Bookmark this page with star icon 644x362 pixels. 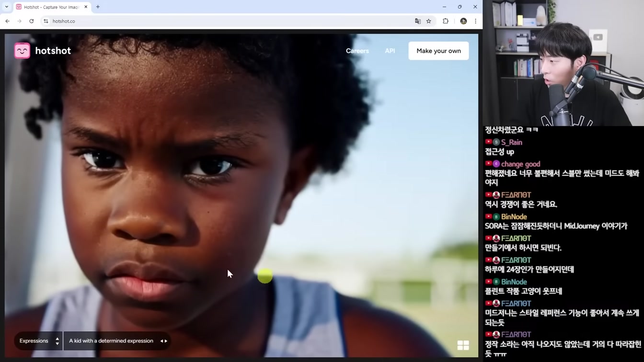(x=429, y=21)
